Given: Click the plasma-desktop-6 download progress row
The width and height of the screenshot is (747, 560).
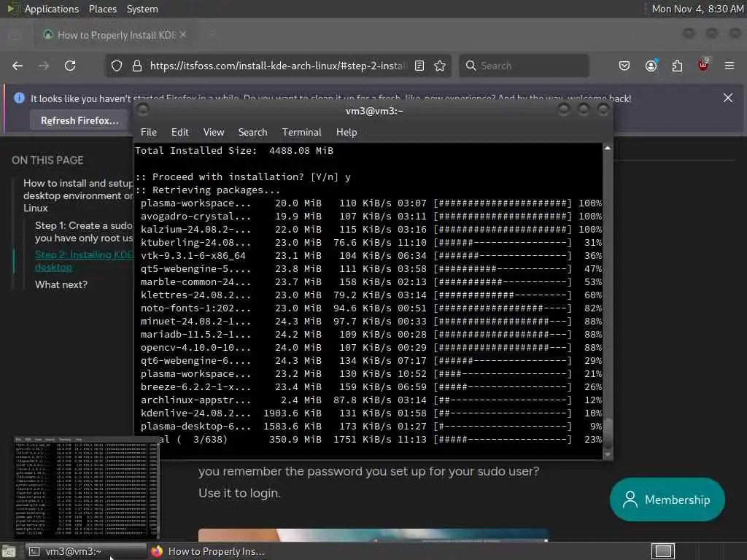Looking at the screenshot, I should pyautogui.click(x=369, y=426).
